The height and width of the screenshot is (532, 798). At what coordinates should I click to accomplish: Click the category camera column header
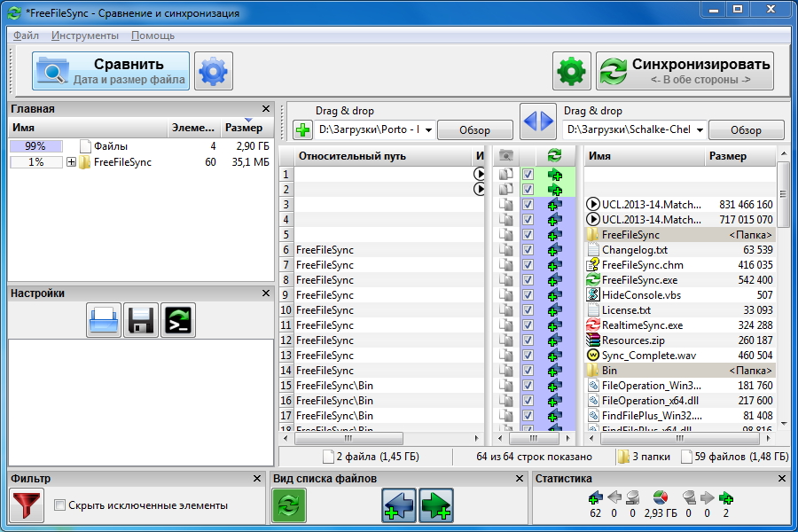(x=506, y=156)
